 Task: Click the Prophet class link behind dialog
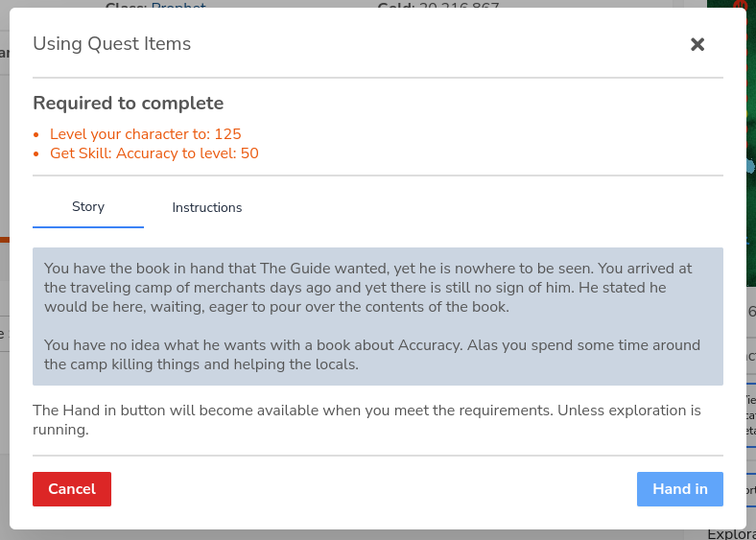coord(178,6)
